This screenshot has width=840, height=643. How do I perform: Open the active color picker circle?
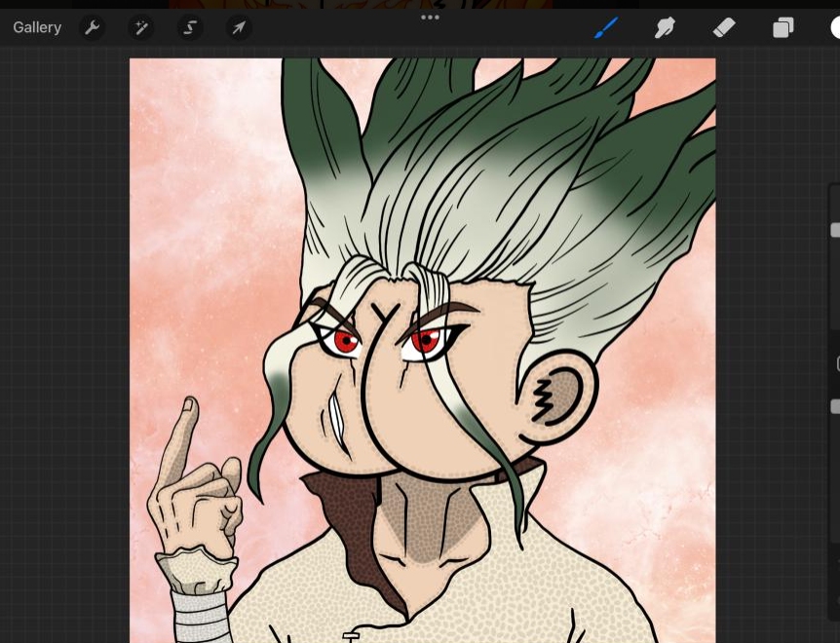tap(836, 27)
